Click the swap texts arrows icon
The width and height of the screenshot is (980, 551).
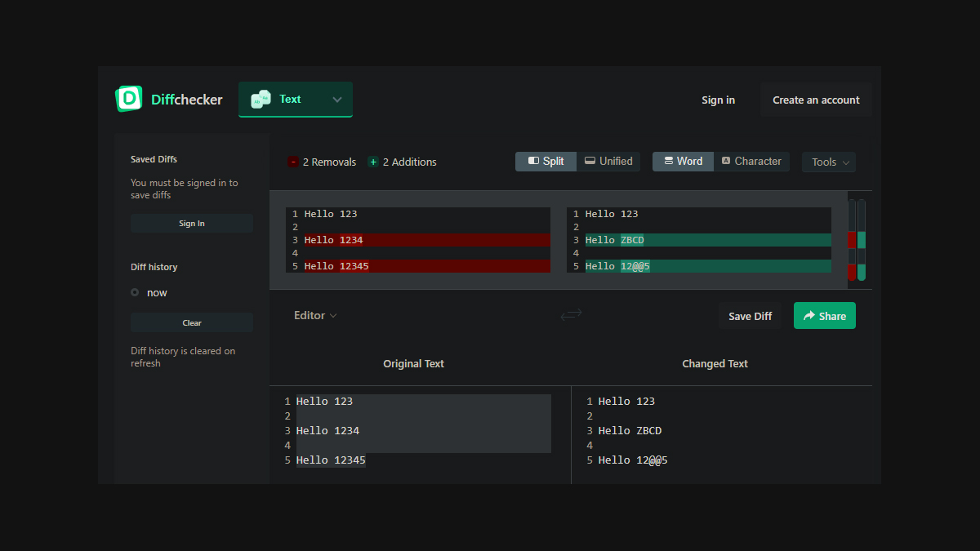coord(571,315)
